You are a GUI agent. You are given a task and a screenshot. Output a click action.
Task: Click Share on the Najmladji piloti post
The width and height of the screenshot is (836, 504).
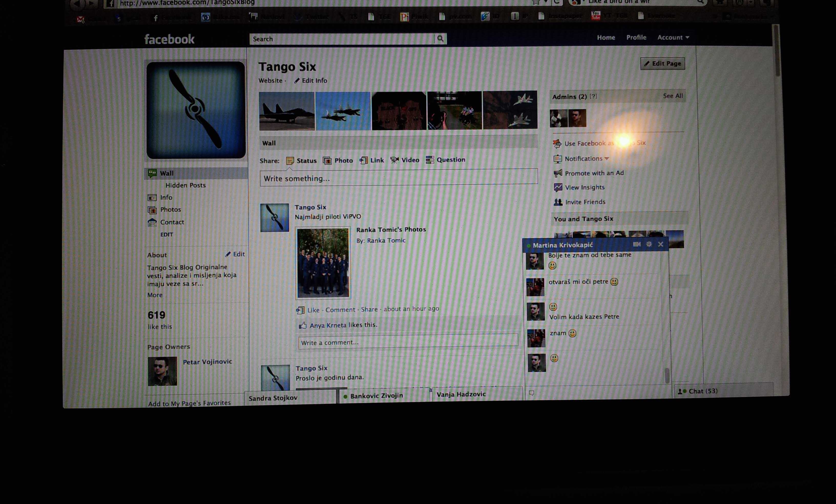coord(369,309)
